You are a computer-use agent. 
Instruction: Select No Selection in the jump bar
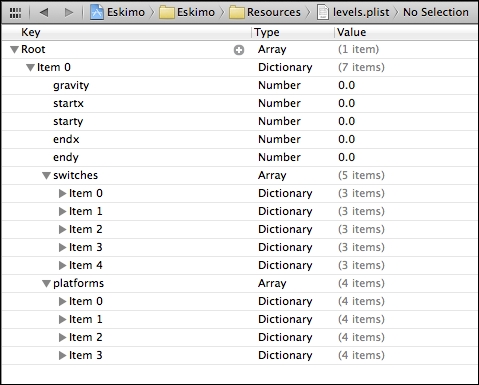pyautogui.click(x=436, y=12)
